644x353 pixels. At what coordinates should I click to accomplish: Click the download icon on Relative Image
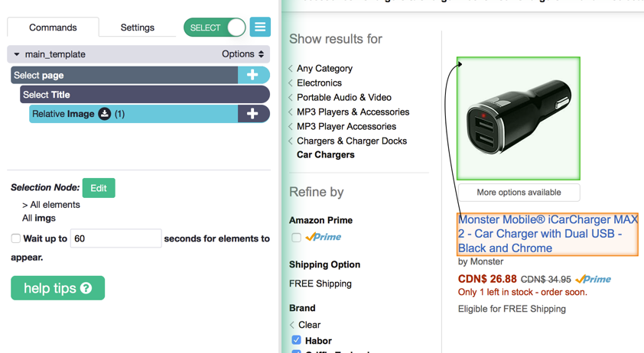coord(105,114)
